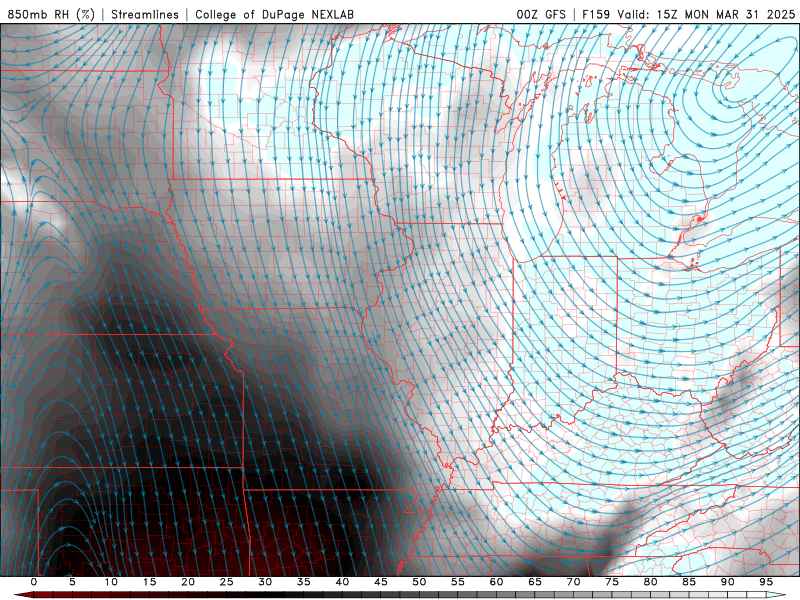Click the colorbar label '30'
This screenshot has width=800, height=600.
pos(265,582)
